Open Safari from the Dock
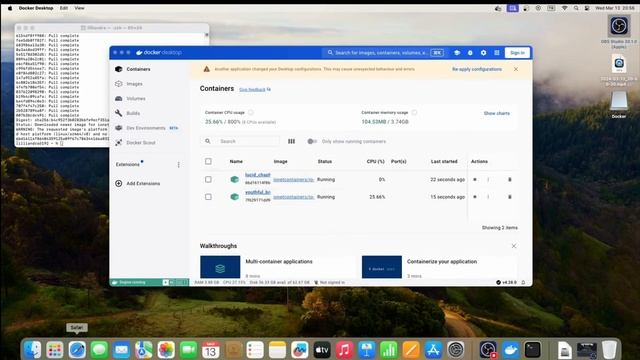The image size is (640, 360). tap(77, 350)
